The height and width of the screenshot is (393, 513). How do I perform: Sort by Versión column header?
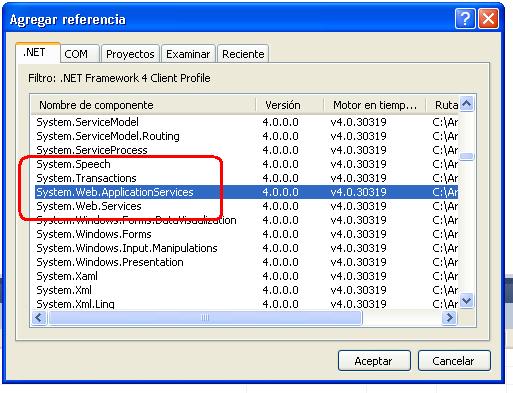289,105
